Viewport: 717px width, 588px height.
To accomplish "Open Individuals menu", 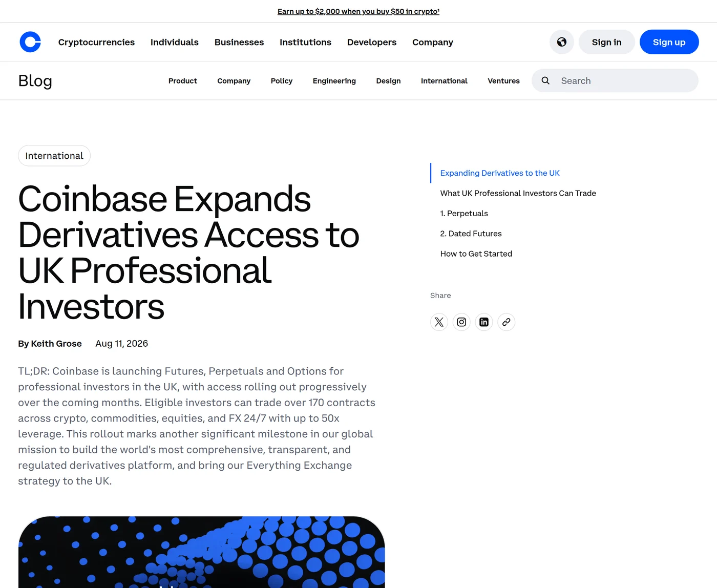I will pos(175,42).
